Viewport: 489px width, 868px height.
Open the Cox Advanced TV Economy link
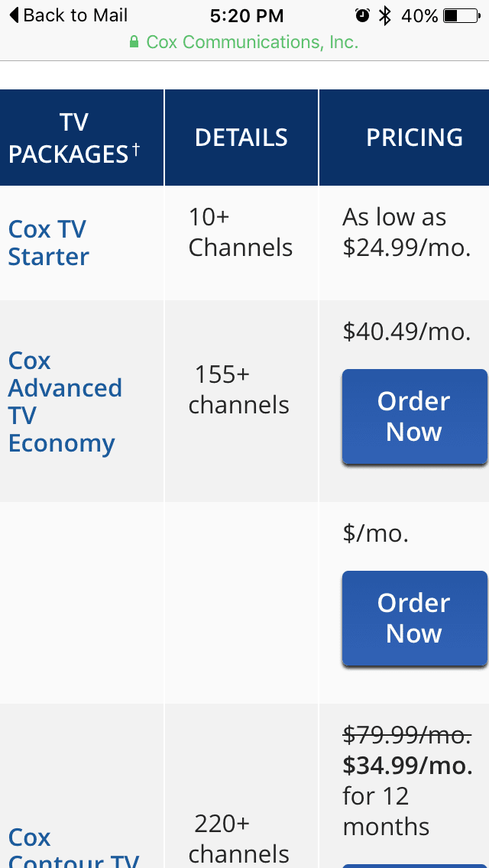coord(65,401)
